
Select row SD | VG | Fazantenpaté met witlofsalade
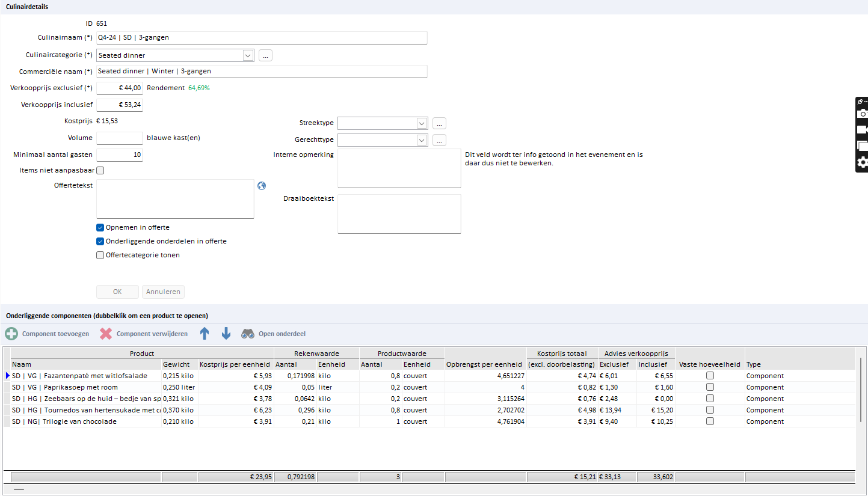click(429, 376)
